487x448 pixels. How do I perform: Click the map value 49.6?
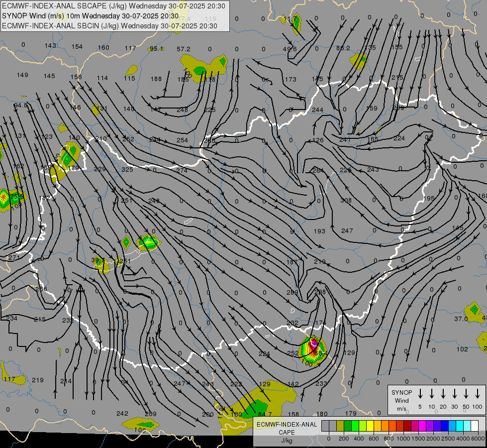pyautogui.click(x=290, y=49)
